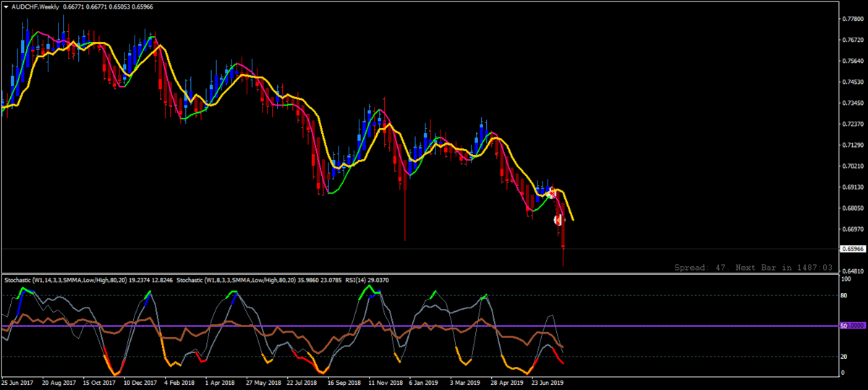This screenshot has width=868, height=390.
Task: Click the 0.74530 price scale label
Action: [854, 82]
